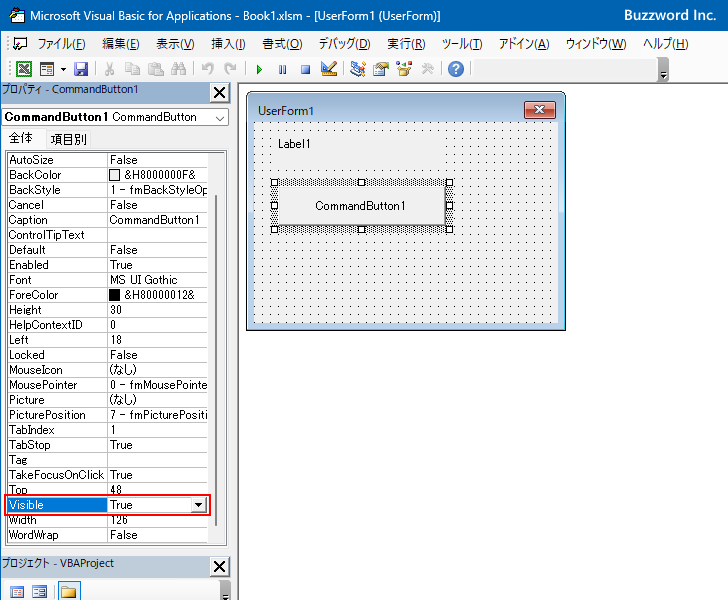Open the 実行(R) menu

point(406,44)
